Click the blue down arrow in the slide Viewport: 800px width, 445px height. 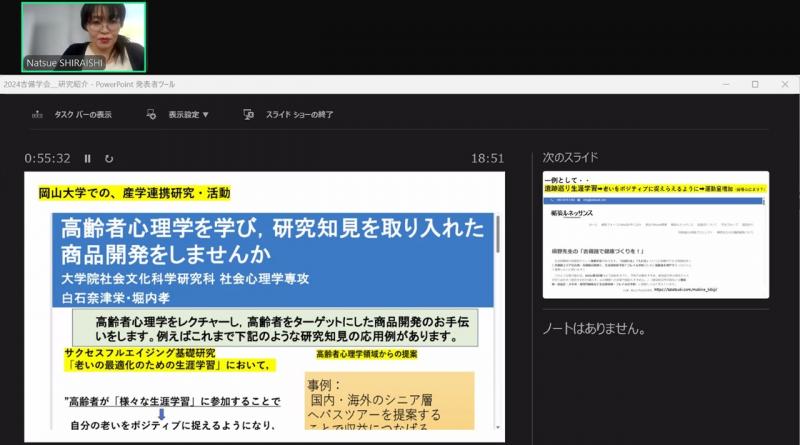tap(162, 414)
